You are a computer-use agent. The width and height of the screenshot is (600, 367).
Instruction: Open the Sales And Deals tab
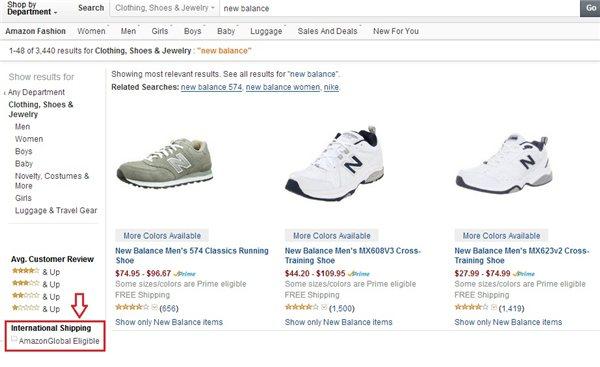[x=328, y=31]
